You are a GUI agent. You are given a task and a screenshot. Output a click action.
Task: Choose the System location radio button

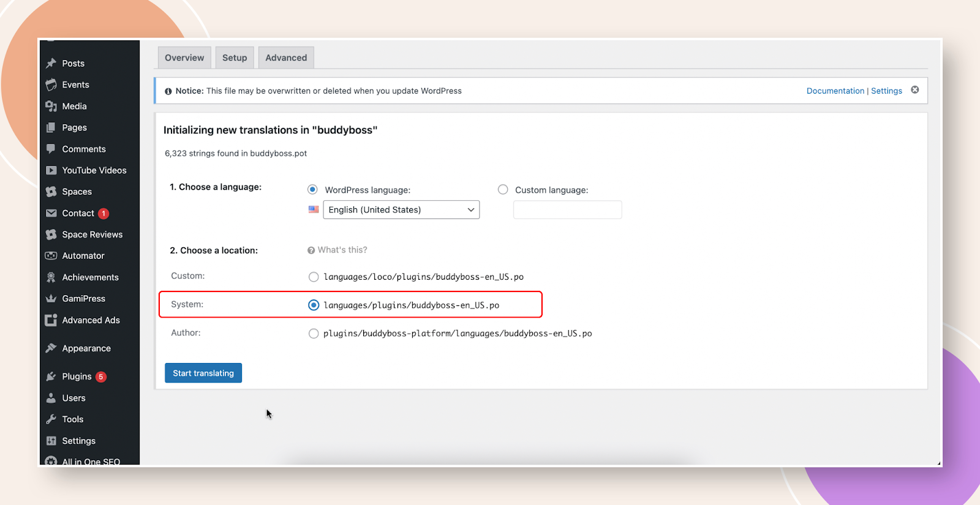[314, 305]
